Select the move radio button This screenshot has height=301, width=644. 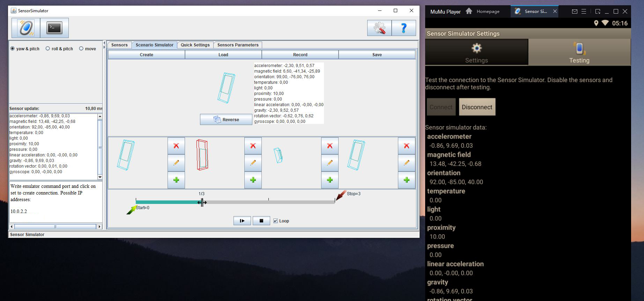[81, 49]
